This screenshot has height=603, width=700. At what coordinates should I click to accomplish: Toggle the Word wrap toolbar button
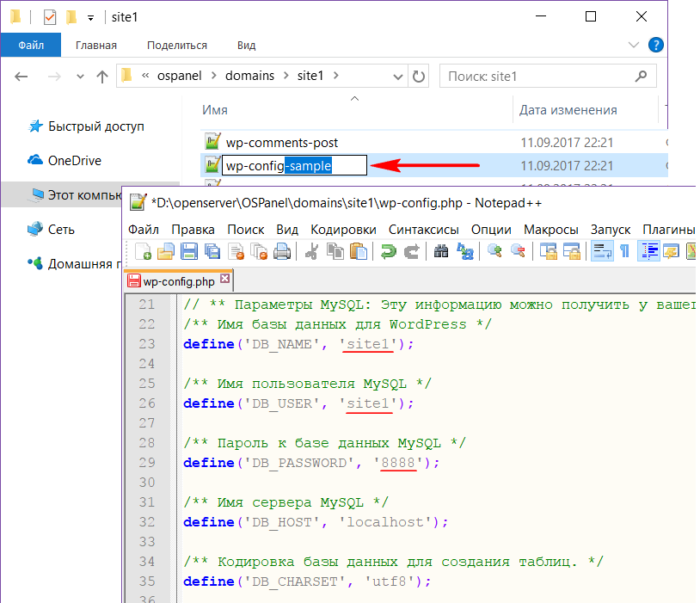tap(602, 251)
